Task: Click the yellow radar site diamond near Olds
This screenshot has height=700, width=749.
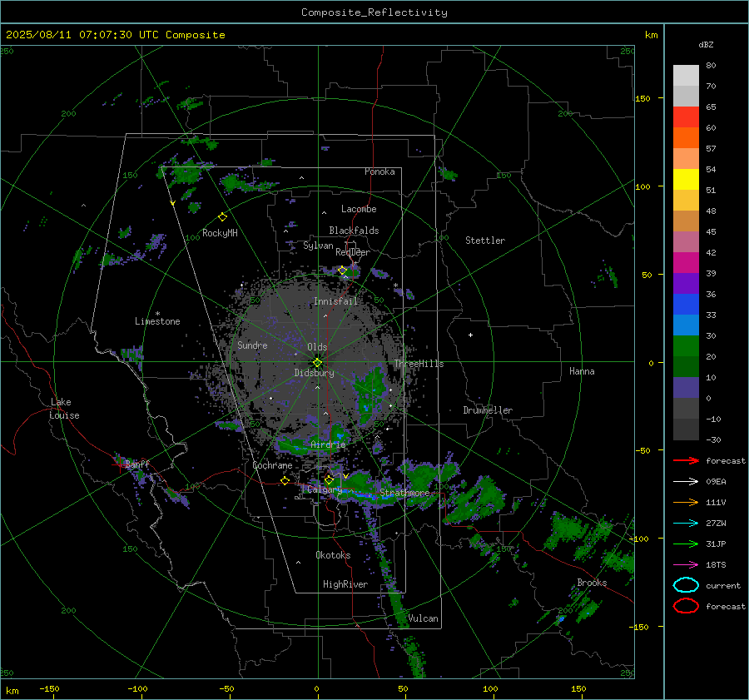Action: click(317, 363)
